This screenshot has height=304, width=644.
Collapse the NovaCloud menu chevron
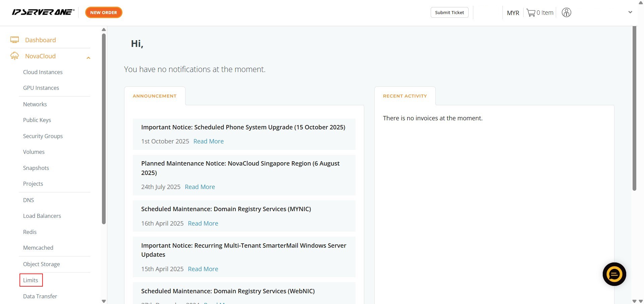point(88,58)
